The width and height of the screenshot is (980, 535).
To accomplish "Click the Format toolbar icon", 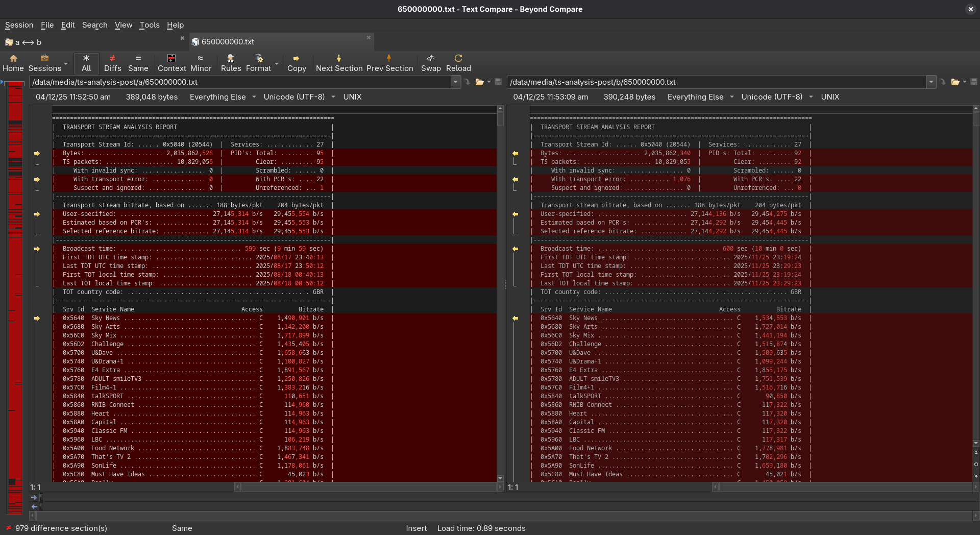I will [258, 63].
